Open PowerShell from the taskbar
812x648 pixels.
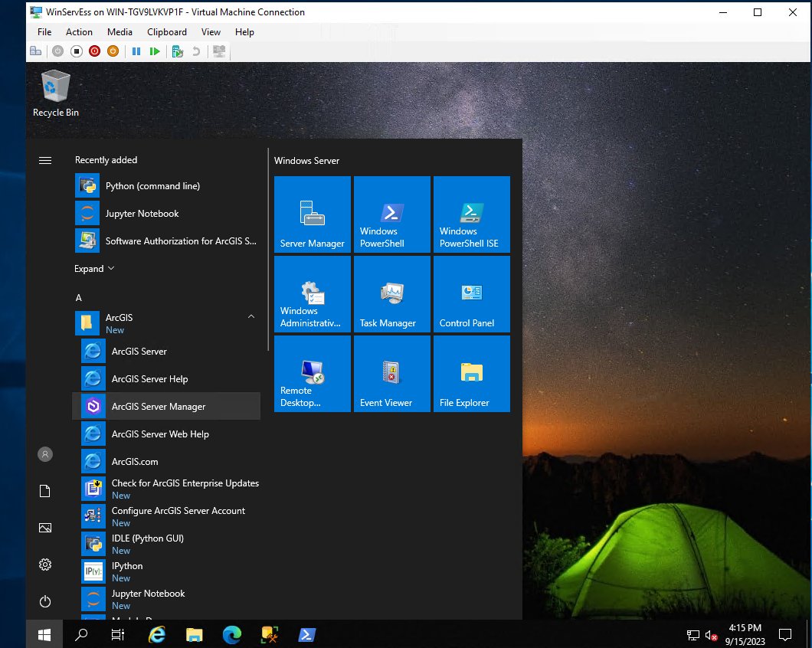tap(306, 634)
